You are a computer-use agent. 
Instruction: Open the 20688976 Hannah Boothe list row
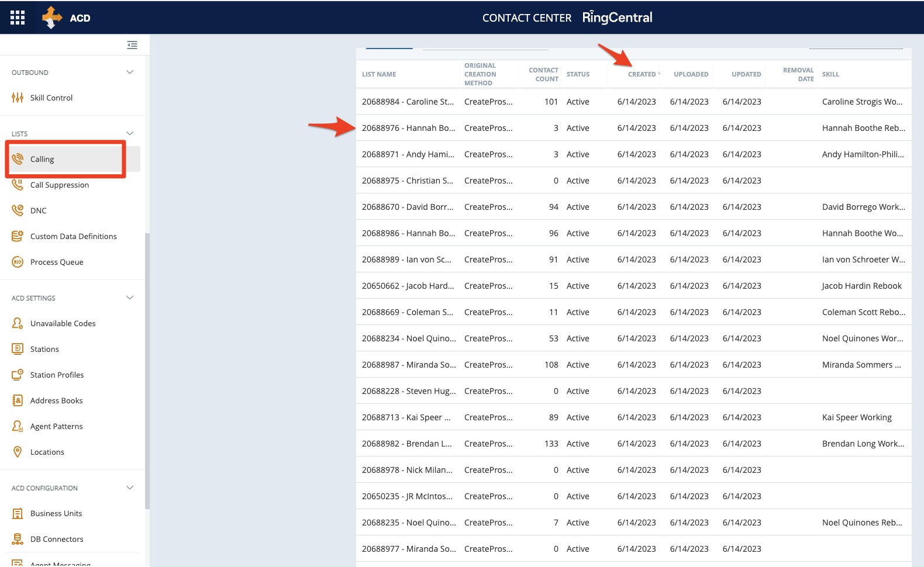tap(408, 128)
